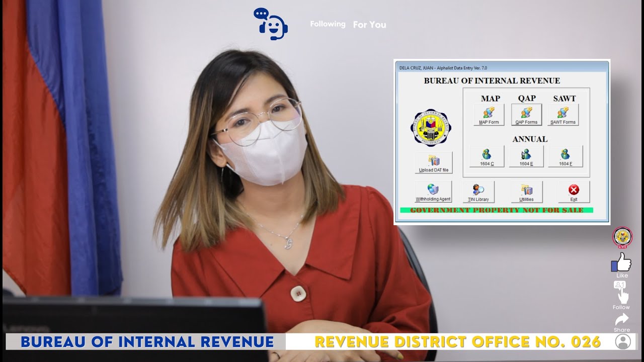Open the QAP Forms button
The width and height of the screenshot is (644, 362).
(526, 115)
